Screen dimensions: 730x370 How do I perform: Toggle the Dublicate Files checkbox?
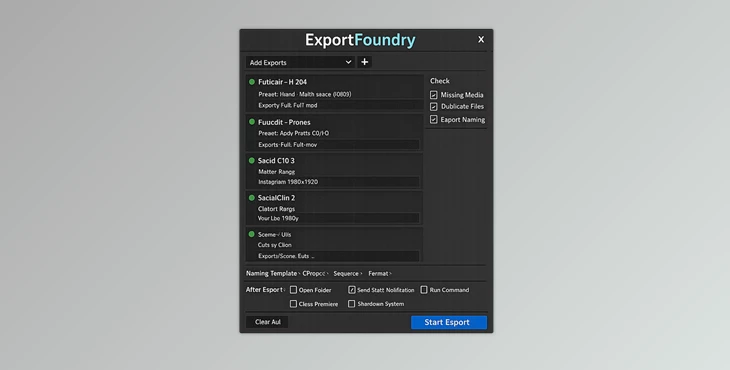click(433, 107)
